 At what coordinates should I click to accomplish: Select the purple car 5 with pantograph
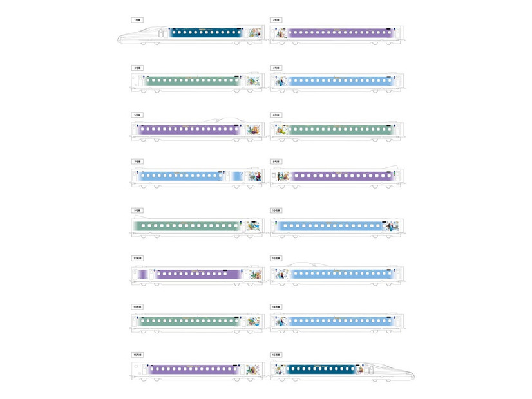click(x=198, y=129)
